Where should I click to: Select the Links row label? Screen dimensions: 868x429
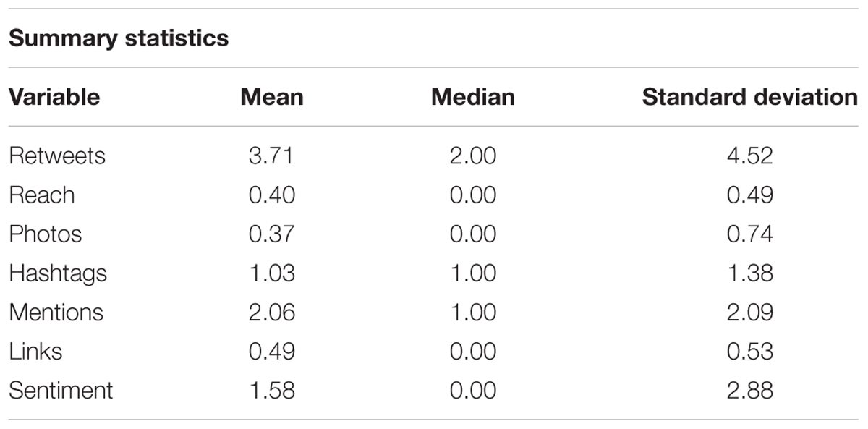[35, 351]
